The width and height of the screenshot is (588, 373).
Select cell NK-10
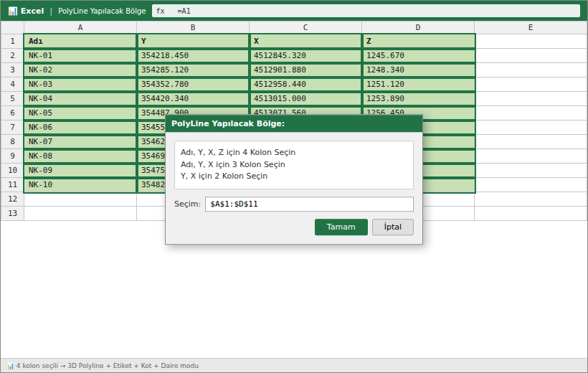coord(80,184)
